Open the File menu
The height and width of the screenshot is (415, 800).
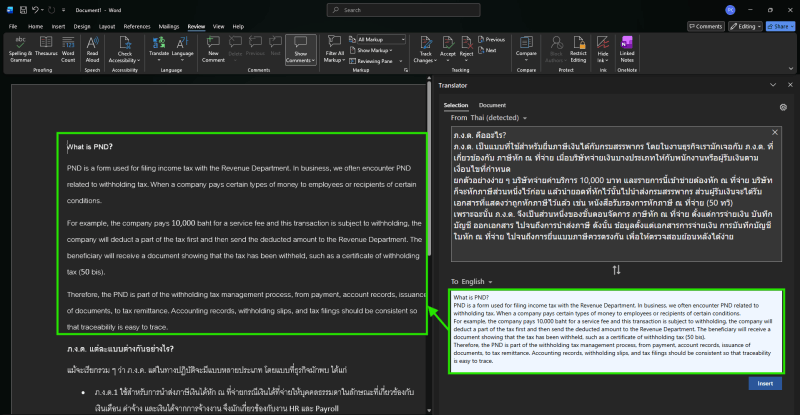(13, 27)
